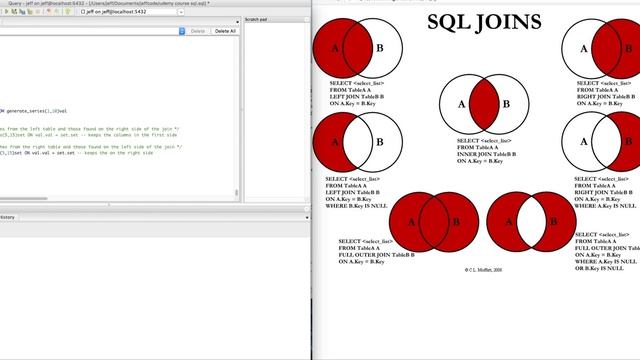Click the 'WHERE B.Key IS NULL' query text

pyautogui.click(x=356, y=206)
